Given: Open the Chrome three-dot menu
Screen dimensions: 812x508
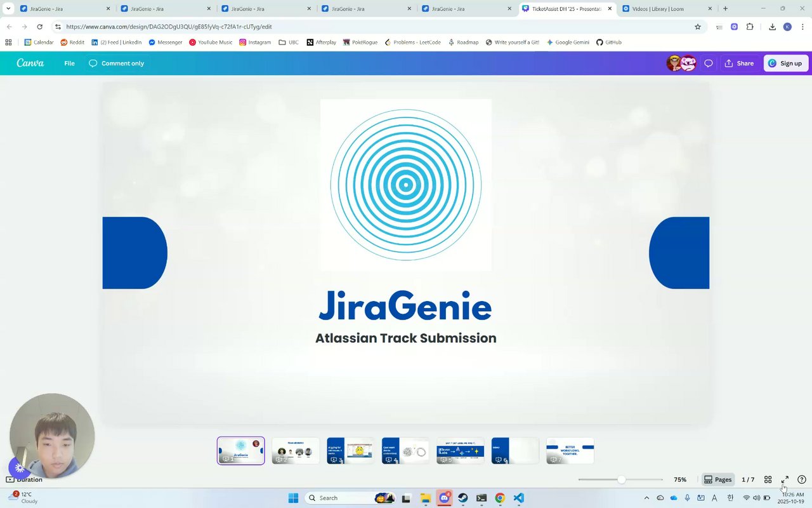Looking at the screenshot, I should point(802,27).
